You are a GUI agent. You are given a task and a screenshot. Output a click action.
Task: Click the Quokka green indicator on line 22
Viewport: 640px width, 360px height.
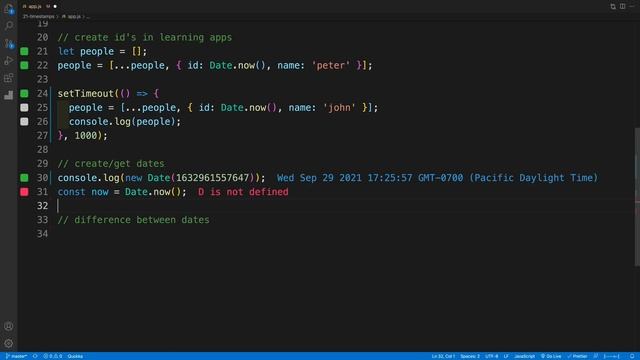point(24,65)
